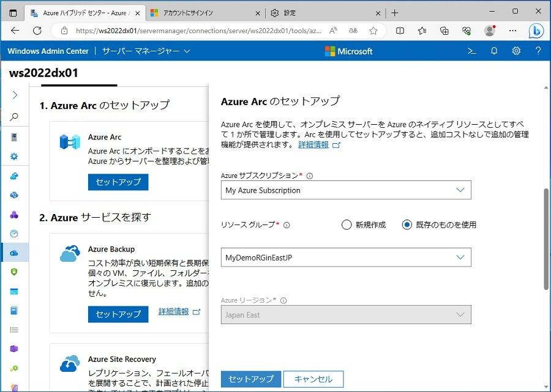This screenshot has width=551, height=392.
Task: Open the browser profile avatar
Action: 490,31
